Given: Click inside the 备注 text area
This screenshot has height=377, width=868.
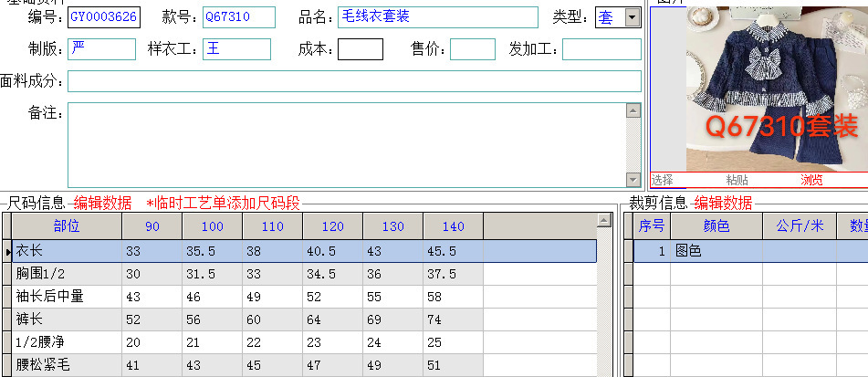Looking at the screenshot, I should tap(347, 145).
